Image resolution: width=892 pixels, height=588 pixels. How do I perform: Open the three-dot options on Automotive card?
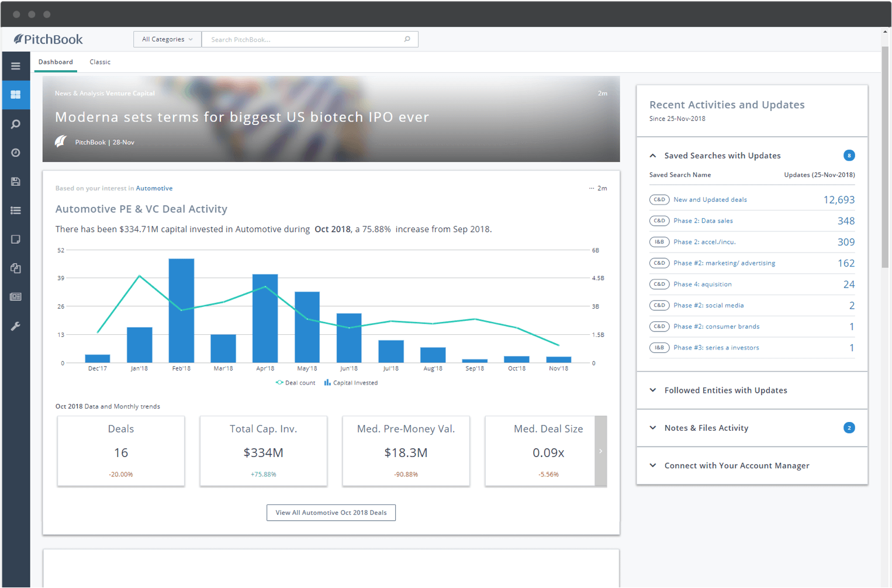click(592, 188)
